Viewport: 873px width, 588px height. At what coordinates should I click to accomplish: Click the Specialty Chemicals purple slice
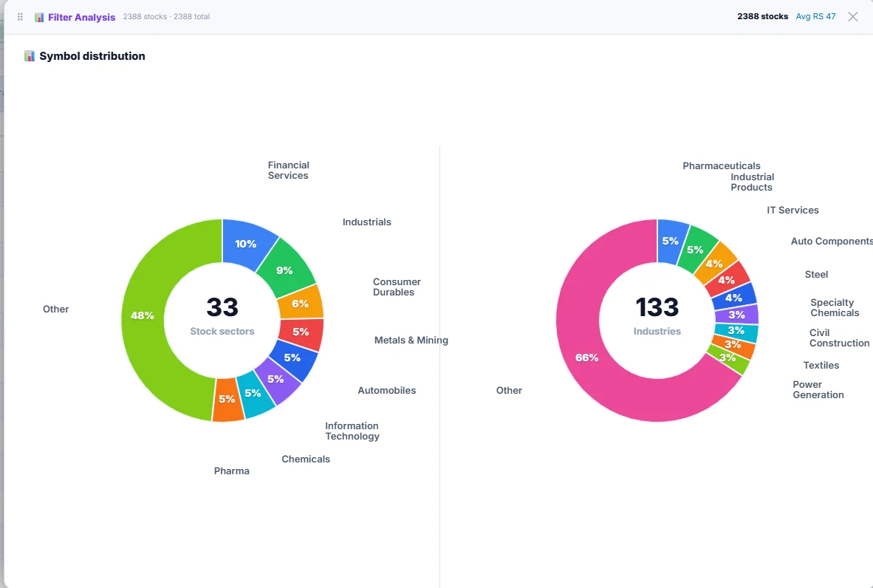736,315
